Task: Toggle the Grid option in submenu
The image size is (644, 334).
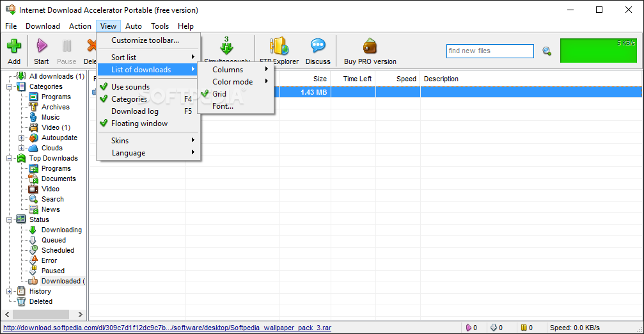Action: (236, 94)
